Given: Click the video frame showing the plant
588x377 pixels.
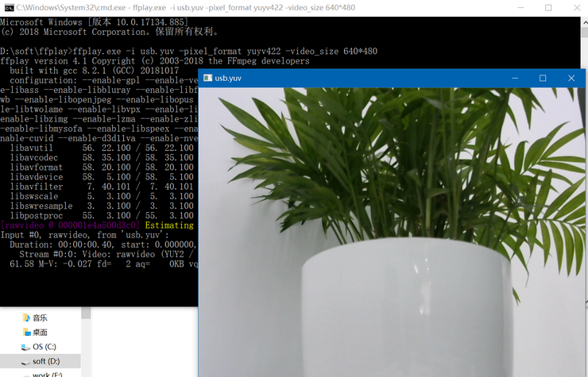Looking at the screenshot, I should point(392,232).
